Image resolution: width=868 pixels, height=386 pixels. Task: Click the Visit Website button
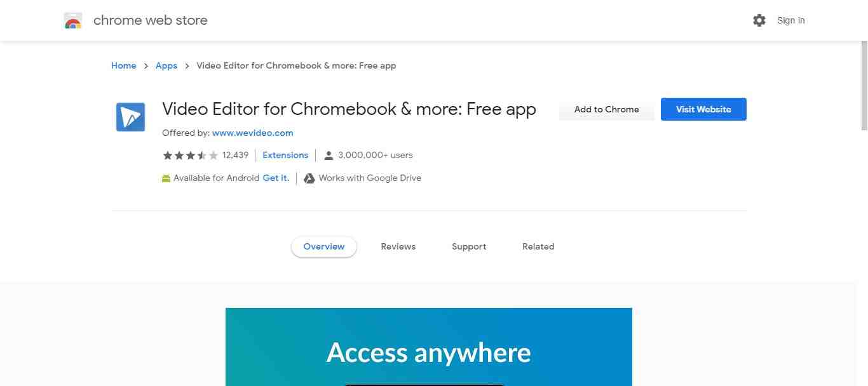[x=703, y=109]
